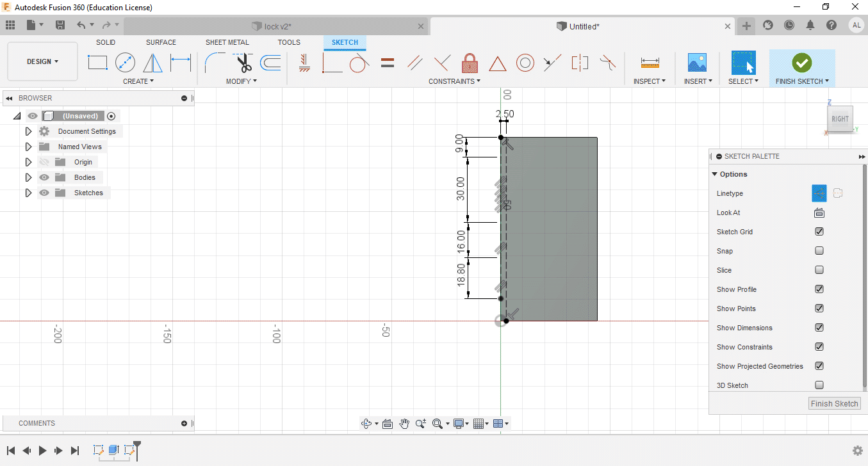Show the Origin folder with its eye
The width and height of the screenshot is (868, 466).
point(44,162)
